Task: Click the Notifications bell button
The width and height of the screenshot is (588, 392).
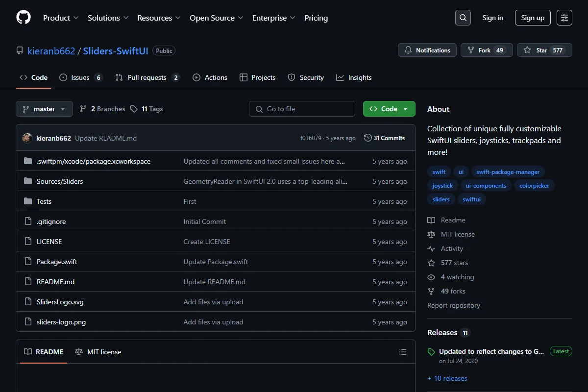Action: (x=427, y=50)
